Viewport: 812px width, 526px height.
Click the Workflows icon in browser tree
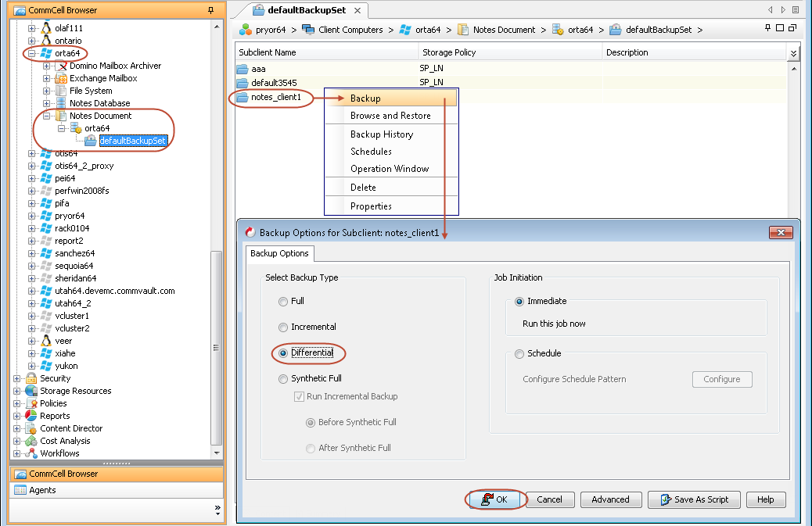click(x=31, y=453)
